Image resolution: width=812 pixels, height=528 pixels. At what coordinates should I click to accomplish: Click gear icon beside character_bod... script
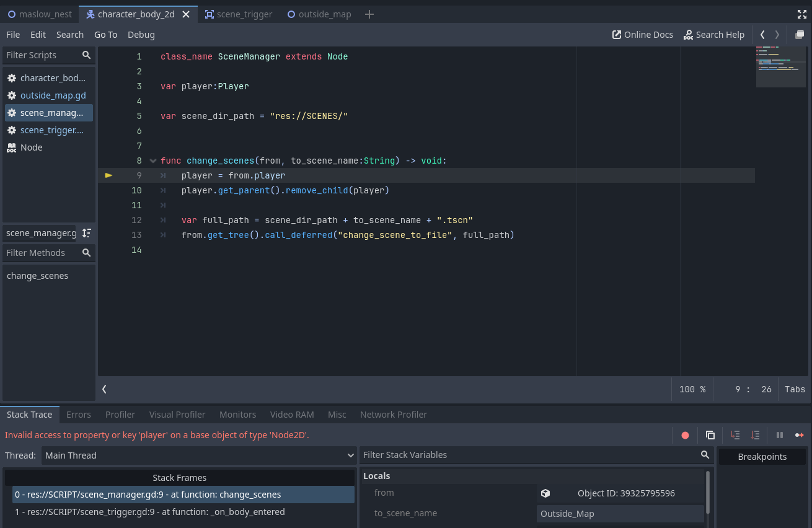click(12, 78)
